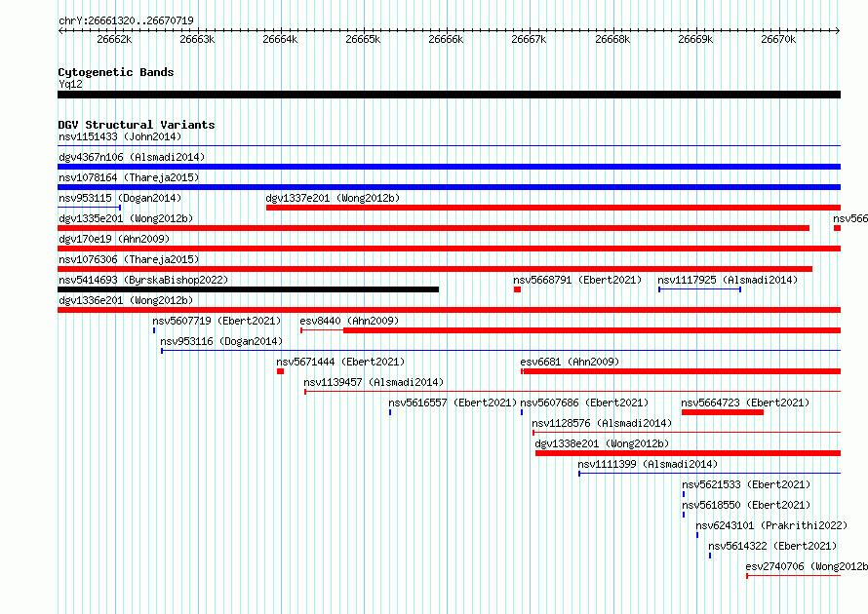Open esv6681 (Ahn2009) variant label
Image resolution: width=868 pixels, height=614 pixels.
[x=570, y=362]
